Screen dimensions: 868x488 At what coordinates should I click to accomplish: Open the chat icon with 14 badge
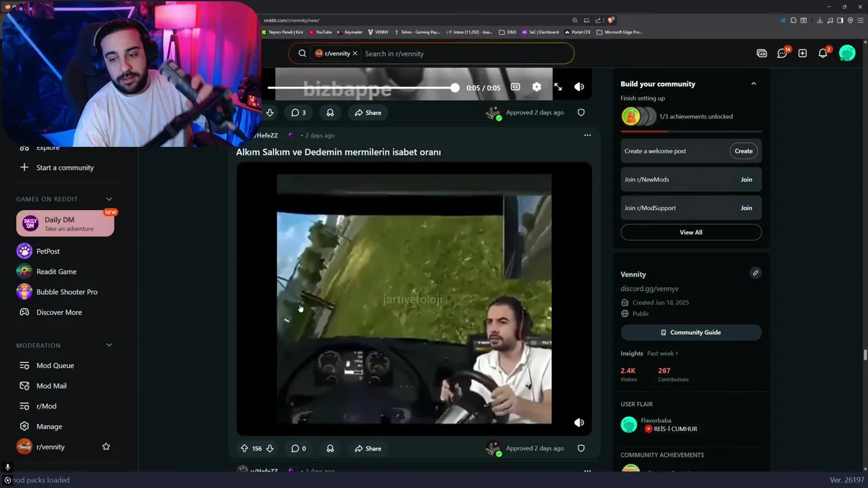point(782,54)
